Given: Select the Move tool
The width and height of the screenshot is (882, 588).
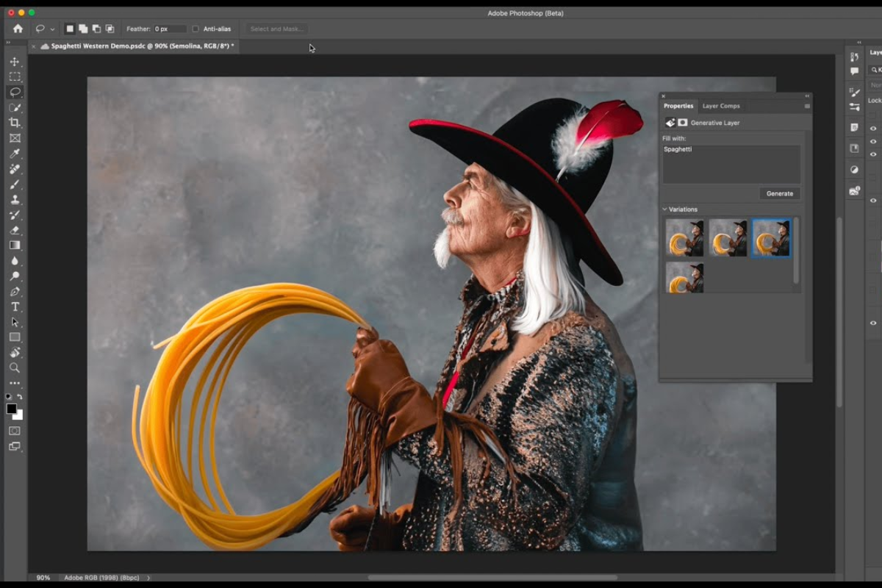Looking at the screenshot, I should pos(15,62).
